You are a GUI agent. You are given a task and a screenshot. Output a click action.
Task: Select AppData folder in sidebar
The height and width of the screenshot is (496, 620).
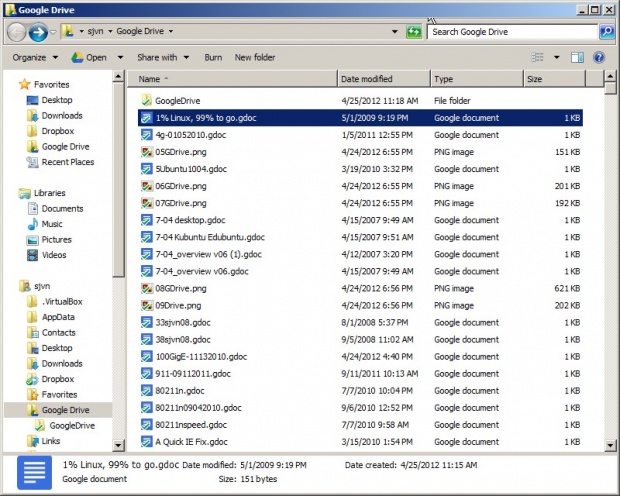(58, 317)
